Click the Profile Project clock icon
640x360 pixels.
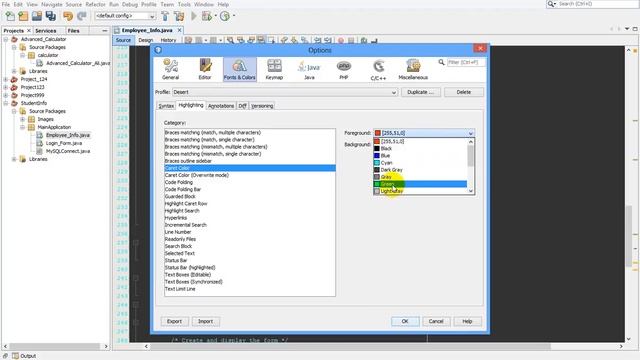224,16
